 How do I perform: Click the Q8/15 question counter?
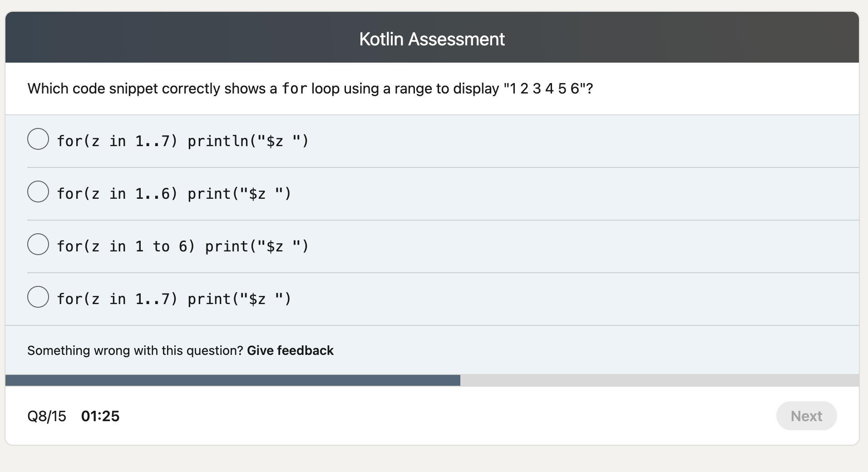click(47, 416)
